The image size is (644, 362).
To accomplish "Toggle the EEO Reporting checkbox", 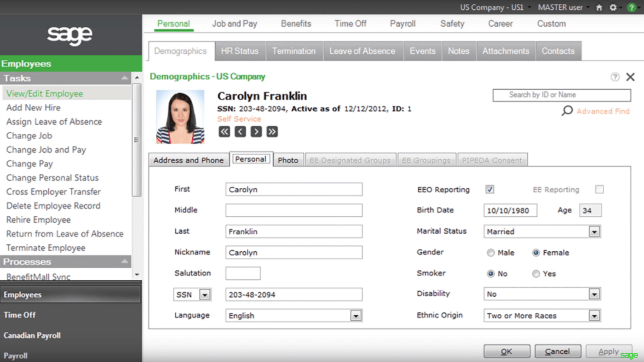I will (490, 189).
